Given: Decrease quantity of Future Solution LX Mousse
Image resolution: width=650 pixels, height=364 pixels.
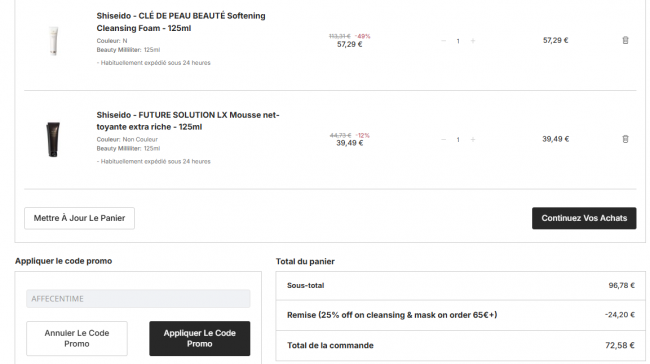Looking at the screenshot, I should pyautogui.click(x=444, y=139).
